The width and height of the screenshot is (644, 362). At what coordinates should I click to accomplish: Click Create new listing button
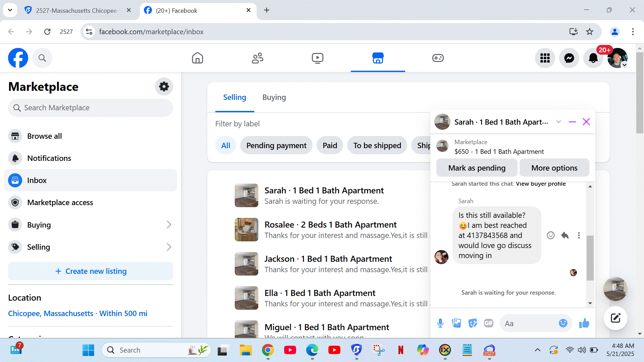[x=91, y=271]
